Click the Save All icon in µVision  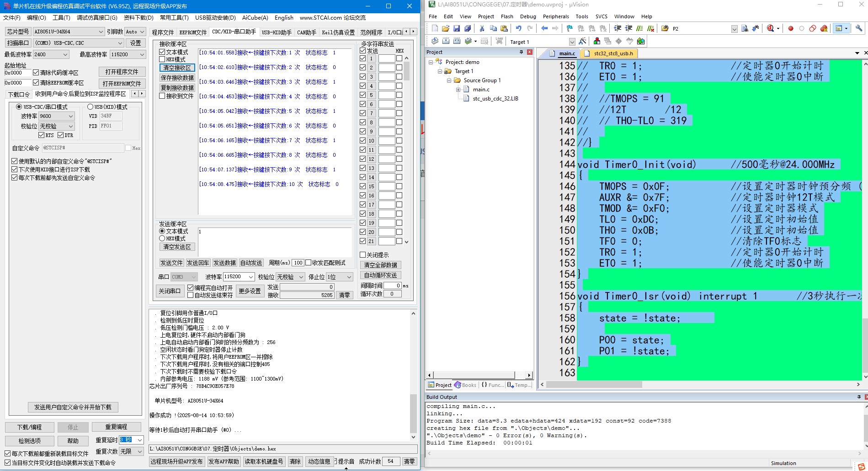pyautogui.click(x=468, y=28)
